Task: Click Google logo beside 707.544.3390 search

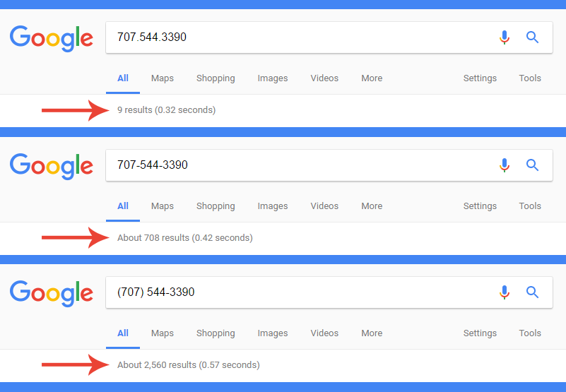Action: click(52, 39)
